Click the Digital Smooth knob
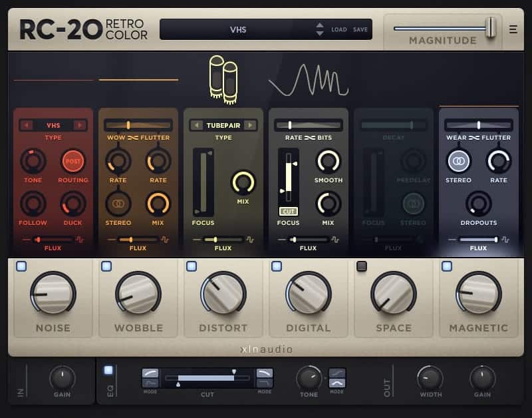 328,161
